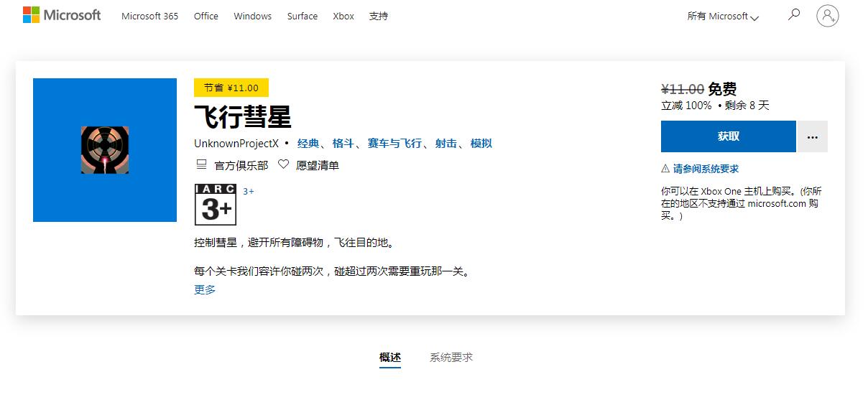Open the 模拟 category link
Screen dimensions: 868x400
pyautogui.click(x=481, y=144)
